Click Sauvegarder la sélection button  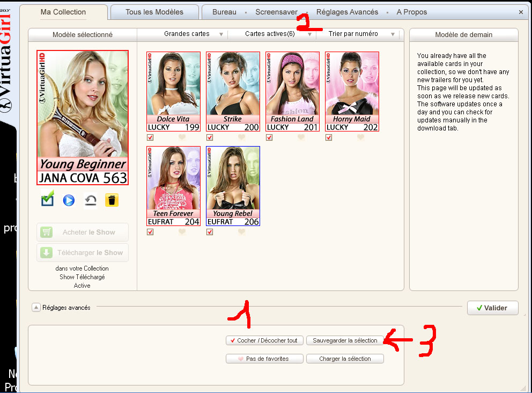pyautogui.click(x=345, y=340)
